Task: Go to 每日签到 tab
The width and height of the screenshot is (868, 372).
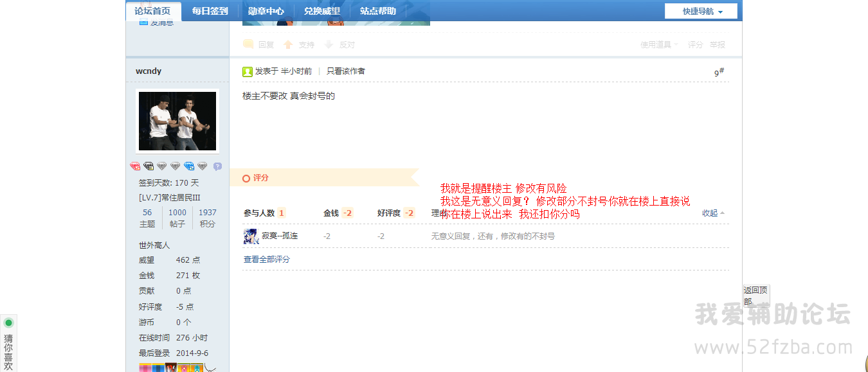Action: tap(210, 11)
